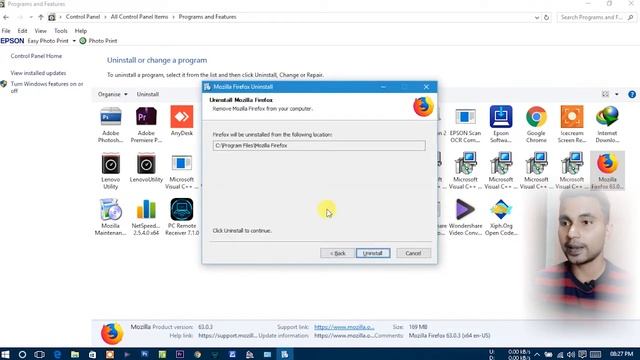Click Uninstall button in Firefox dialog

coord(373,253)
